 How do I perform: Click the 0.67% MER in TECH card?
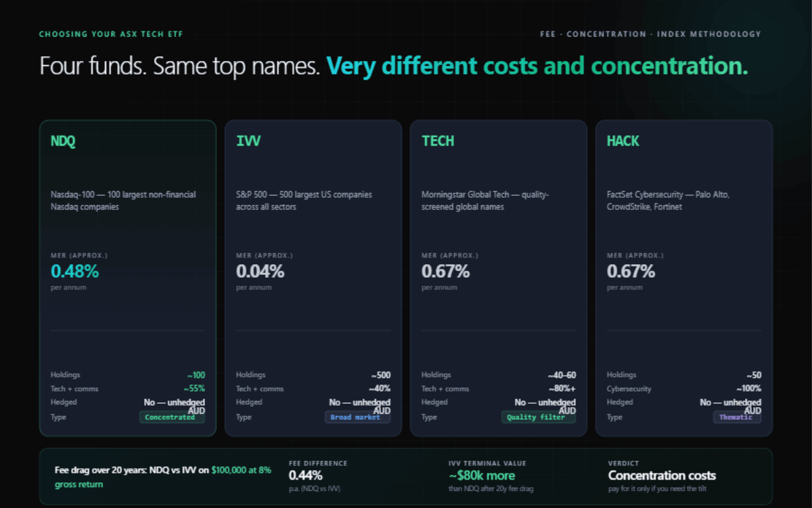point(446,272)
